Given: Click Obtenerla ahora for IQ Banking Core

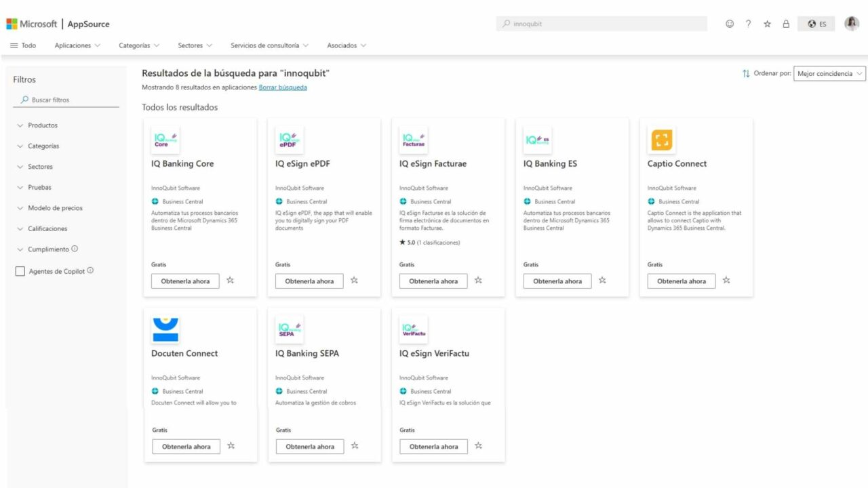Looking at the screenshot, I should click(x=185, y=281).
